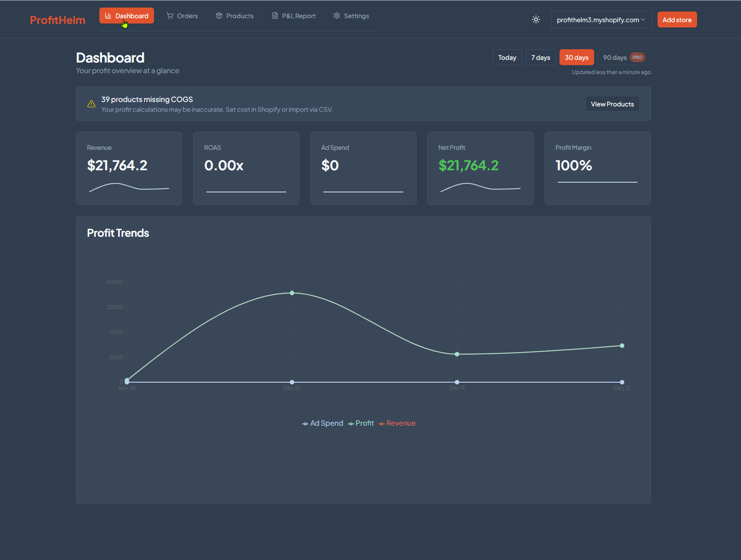Click the Dashboard bar-chart icon
Image resolution: width=741 pixels, height=560 pixels.
(x=108, y=16)
